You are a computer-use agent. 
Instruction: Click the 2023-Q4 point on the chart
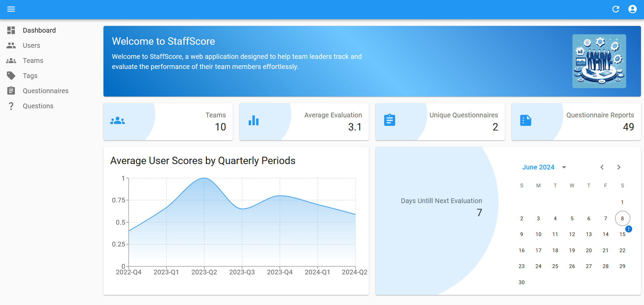(x=280, y=196)
